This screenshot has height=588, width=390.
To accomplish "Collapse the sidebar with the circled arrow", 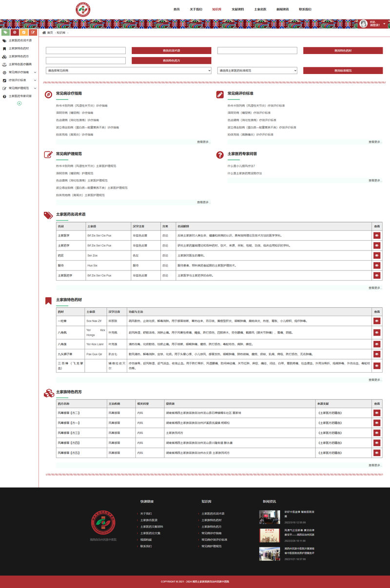I will [19, 103].
